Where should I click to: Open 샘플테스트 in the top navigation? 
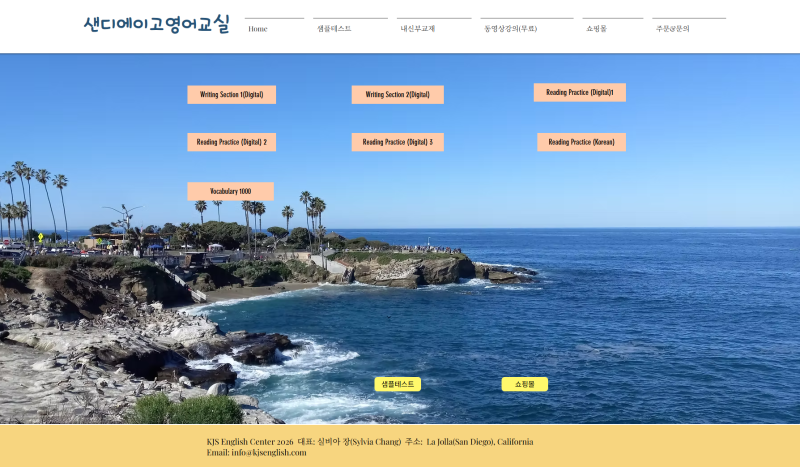335,29
